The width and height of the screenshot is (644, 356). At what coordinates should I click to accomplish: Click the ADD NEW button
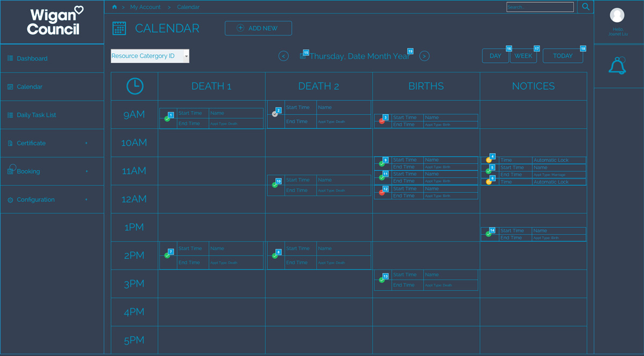(258, 28)
